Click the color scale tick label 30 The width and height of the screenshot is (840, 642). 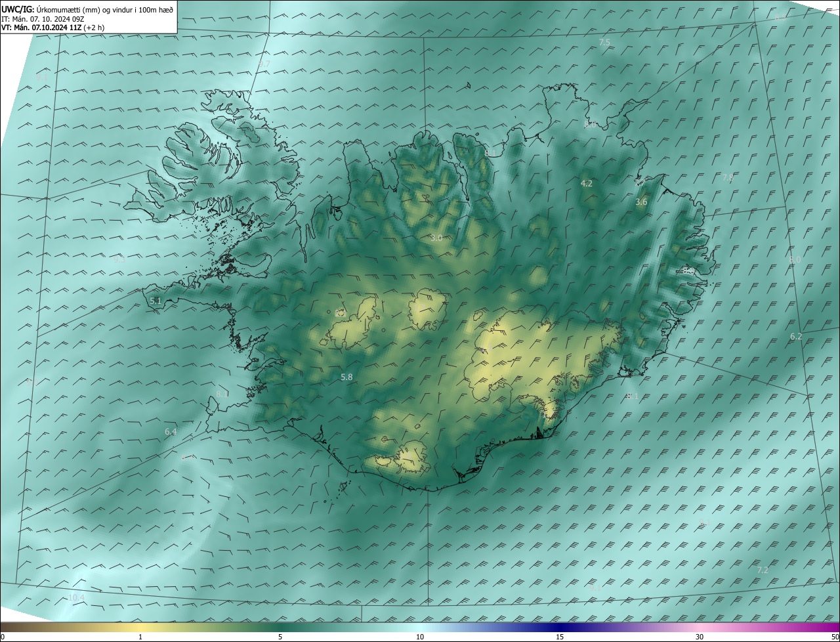click(x=700, y=637)
